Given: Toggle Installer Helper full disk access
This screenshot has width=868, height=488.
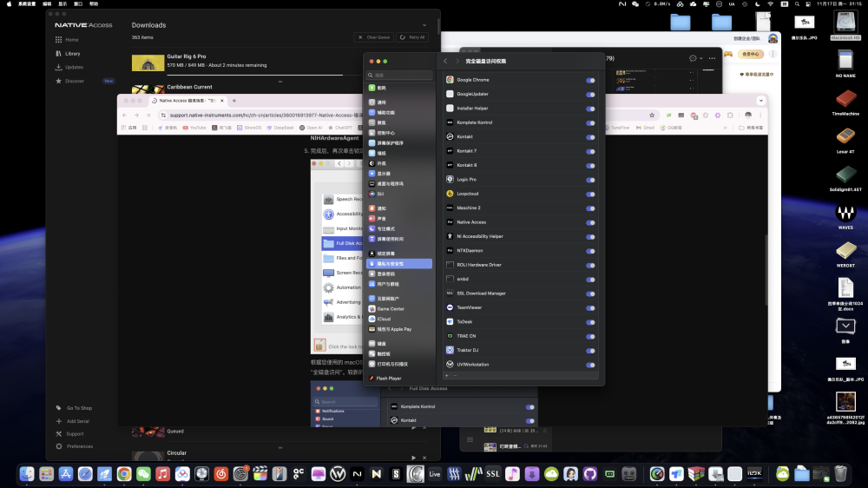Looking at the screenshot, I should coord(590,109).
